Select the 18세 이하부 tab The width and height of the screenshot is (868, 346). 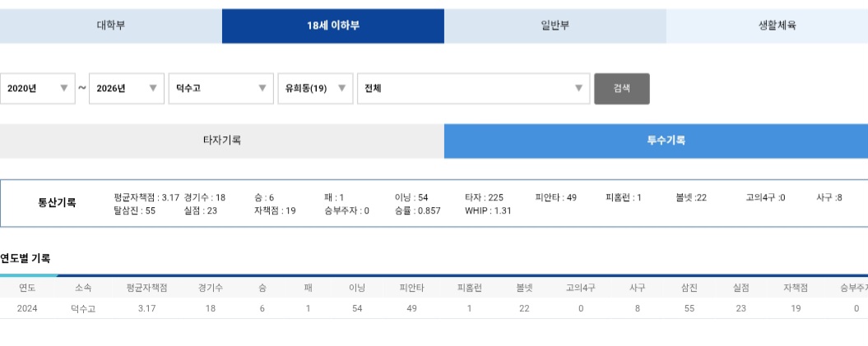333,25
